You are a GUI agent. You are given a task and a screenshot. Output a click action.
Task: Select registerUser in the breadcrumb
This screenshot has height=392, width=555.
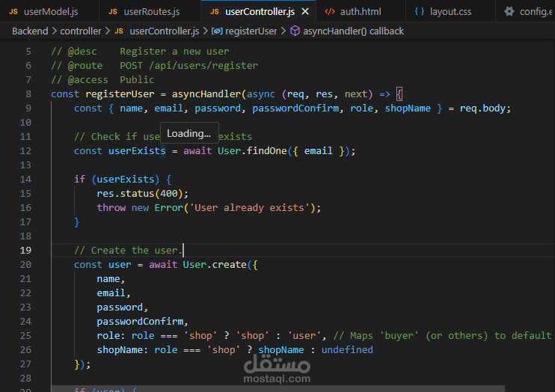(x=251, y=31)
